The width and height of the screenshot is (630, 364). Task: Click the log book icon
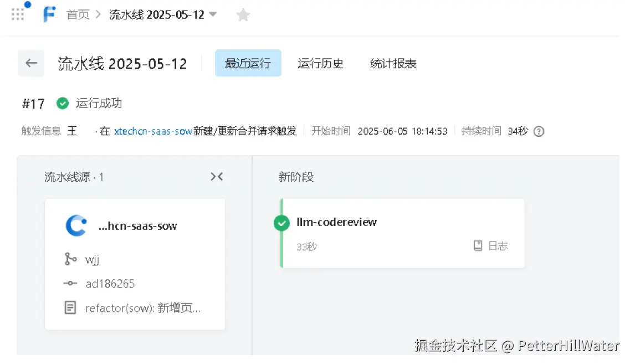(x=478, y=246)
